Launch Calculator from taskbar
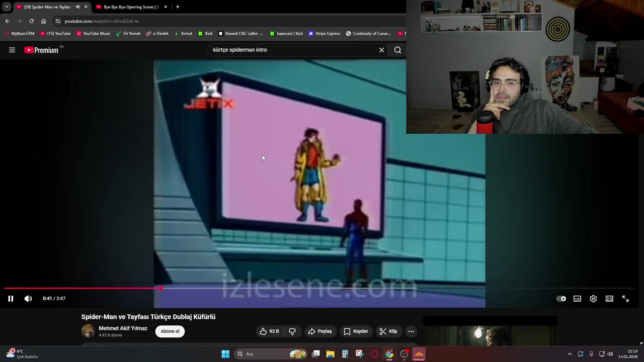This screenshot has width=644, height=362. pos(345,354)
